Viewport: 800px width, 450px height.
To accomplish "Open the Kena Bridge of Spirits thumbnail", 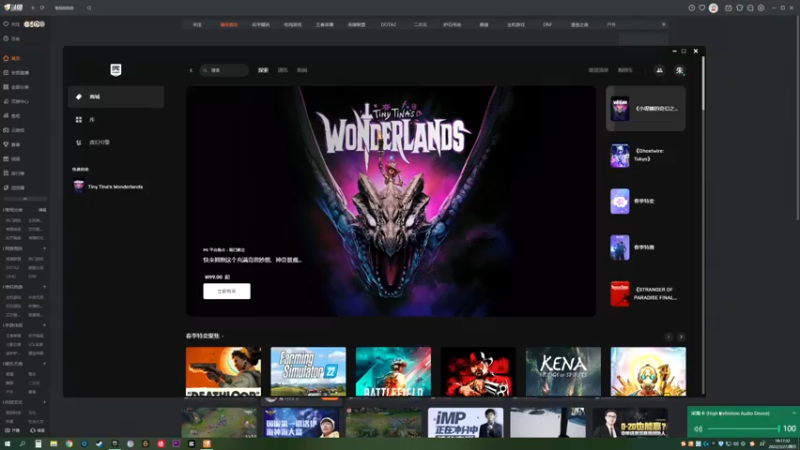I will [x=563, y=371].
